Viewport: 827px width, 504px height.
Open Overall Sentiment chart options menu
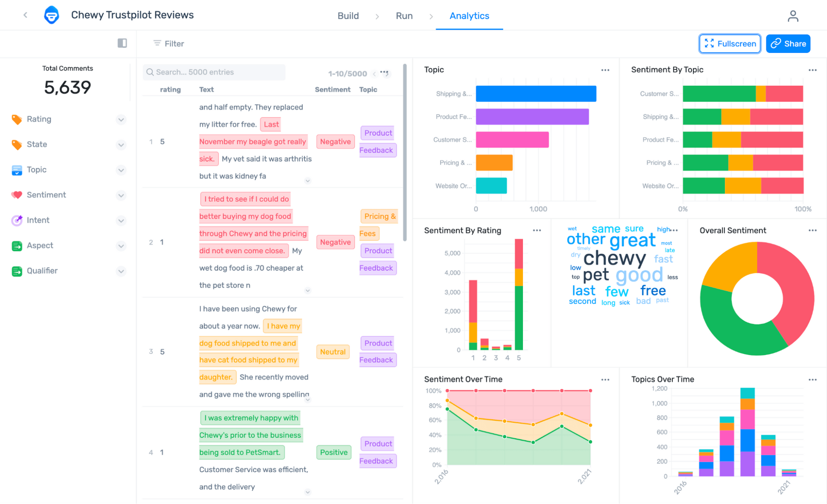click(x=812, y=230)
